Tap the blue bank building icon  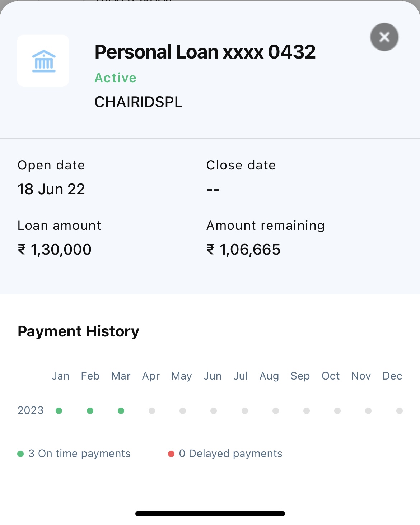click(43, 61)
